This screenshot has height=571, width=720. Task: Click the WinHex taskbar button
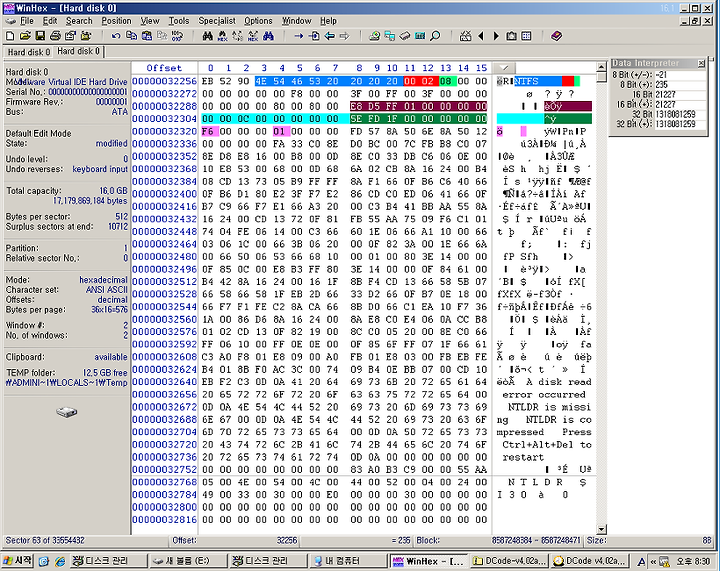(428, 561)
